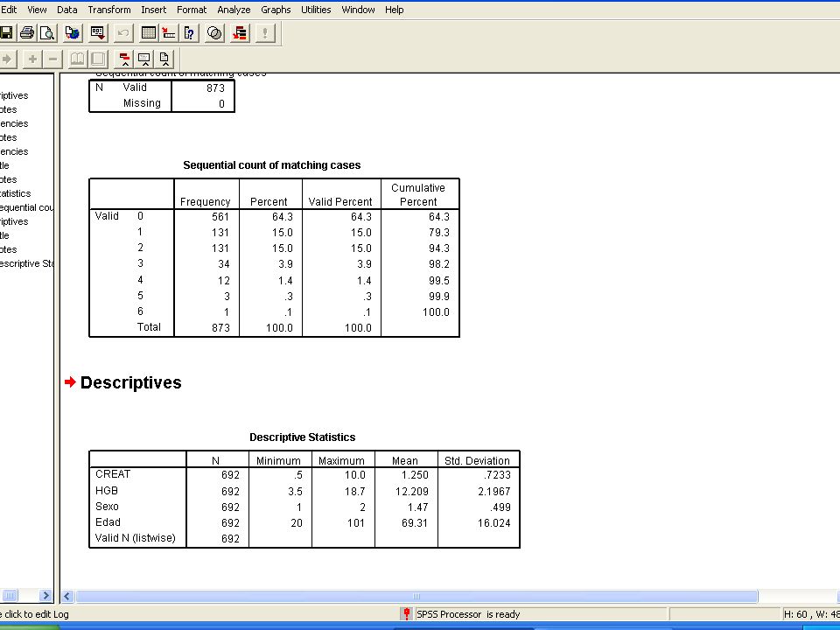
Task: Click frequency cell '561'
Action: 220,217
